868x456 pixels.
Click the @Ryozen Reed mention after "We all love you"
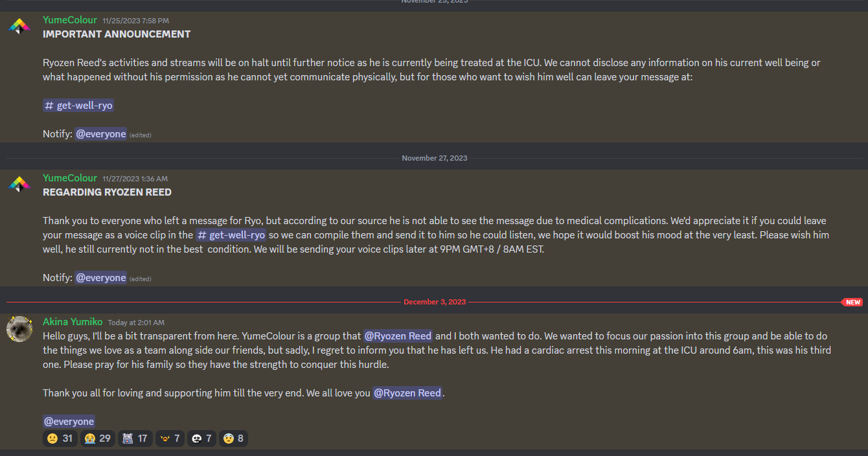[x=407, y=393]
